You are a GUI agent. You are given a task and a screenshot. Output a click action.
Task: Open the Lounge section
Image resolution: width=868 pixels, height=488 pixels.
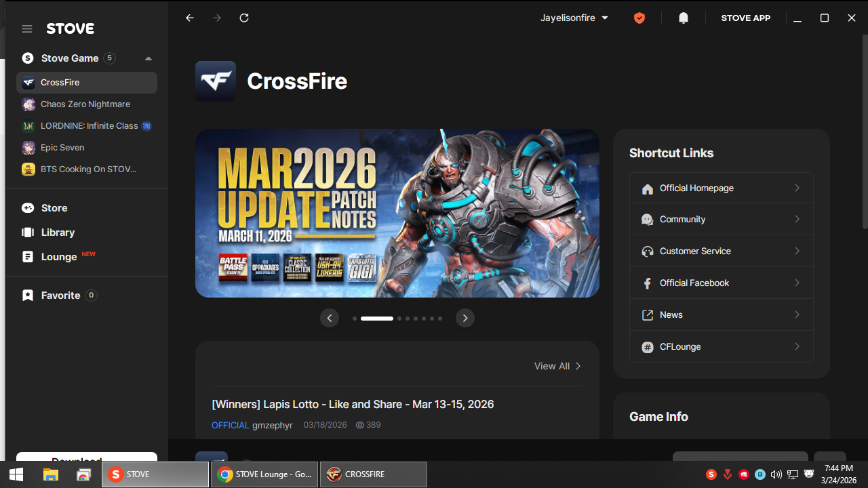point(59,257)
